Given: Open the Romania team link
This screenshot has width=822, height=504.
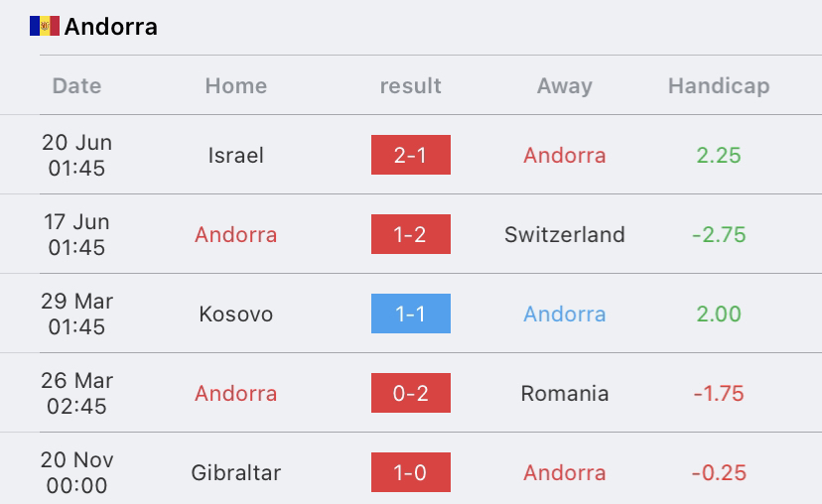Looking at the screenshot, I should pos(565,394).
